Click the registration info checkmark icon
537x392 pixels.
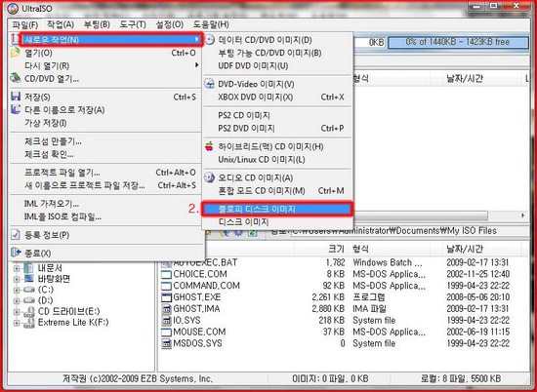16,235
